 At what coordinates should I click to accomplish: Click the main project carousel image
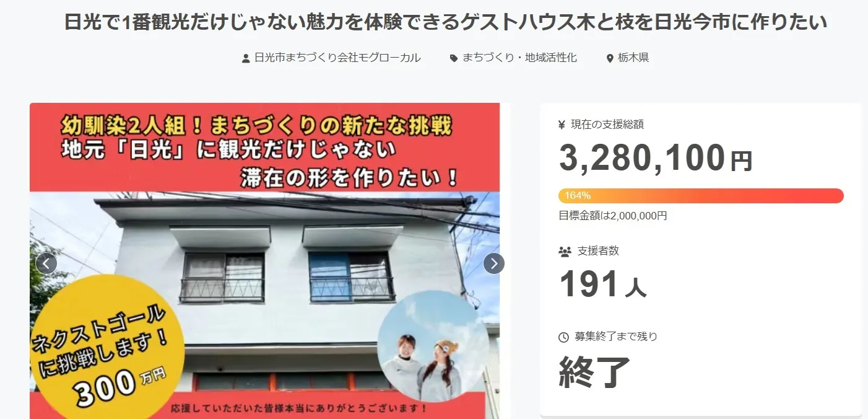coord(271,260)
